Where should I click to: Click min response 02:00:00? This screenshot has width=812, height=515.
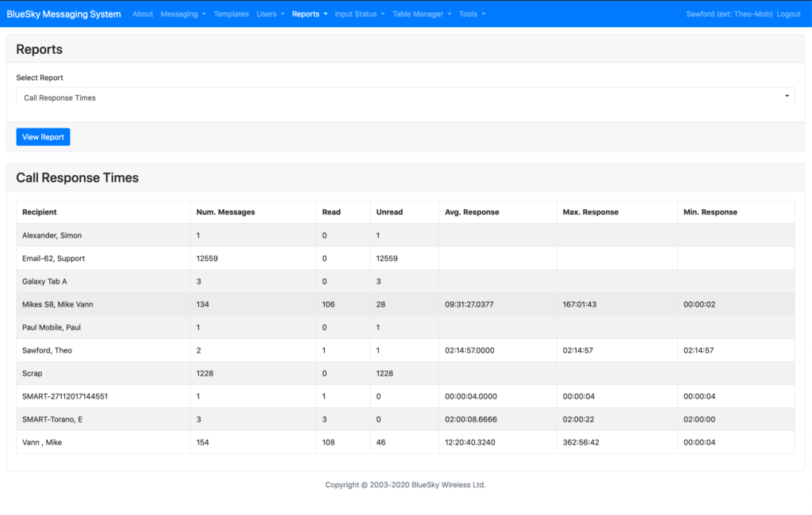click(x=699, y=419)
